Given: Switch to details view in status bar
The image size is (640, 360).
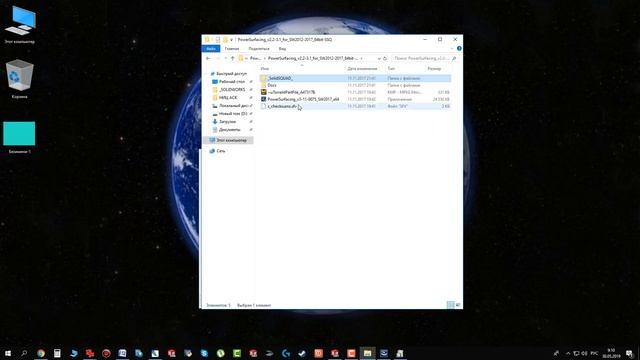Looking at the screenshot, I should (x=450, y=305).
